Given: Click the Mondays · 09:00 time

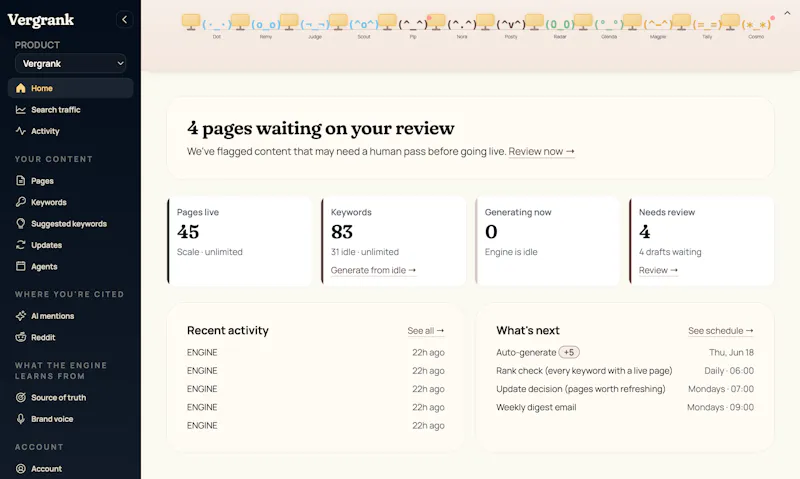Looking at the screenshot, I should click(x=720, y=407).
